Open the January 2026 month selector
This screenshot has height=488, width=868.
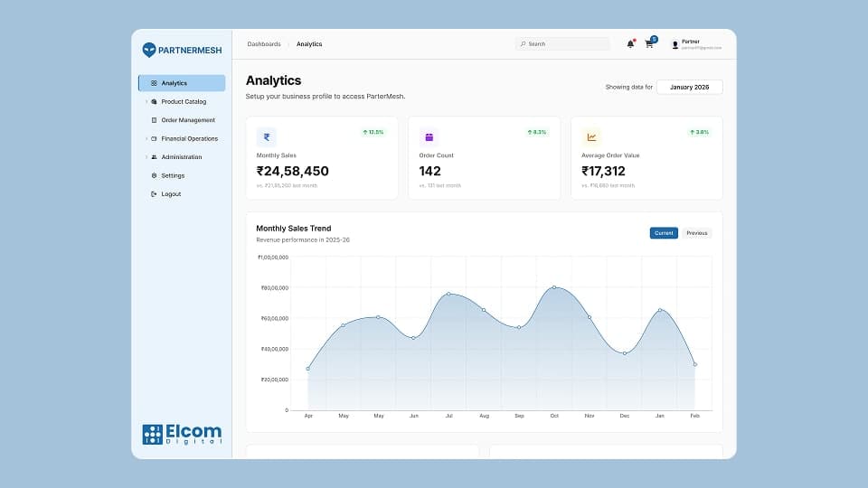[x=689, y=88]
